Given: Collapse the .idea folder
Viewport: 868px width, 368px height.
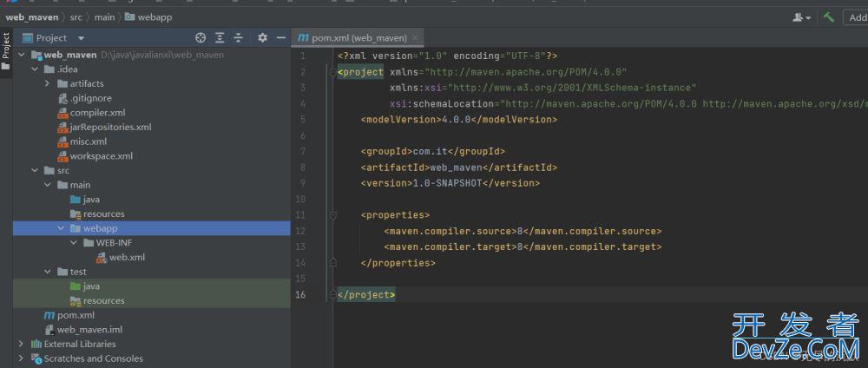Looking at the screenshot, I should (35, 69).
